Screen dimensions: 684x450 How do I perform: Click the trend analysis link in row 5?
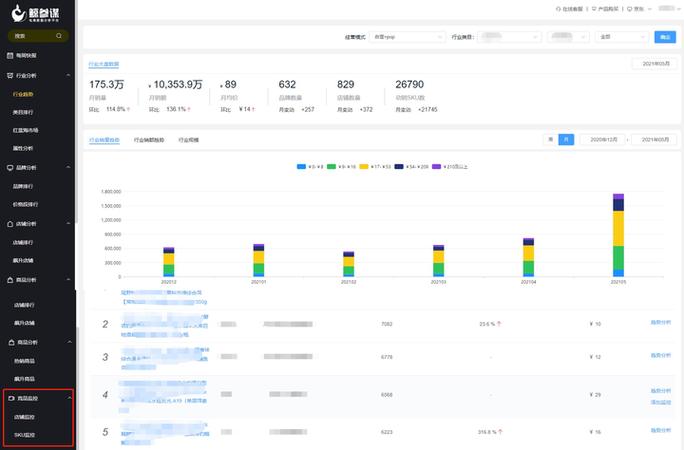pyautogui.click(x=660, y=430)
